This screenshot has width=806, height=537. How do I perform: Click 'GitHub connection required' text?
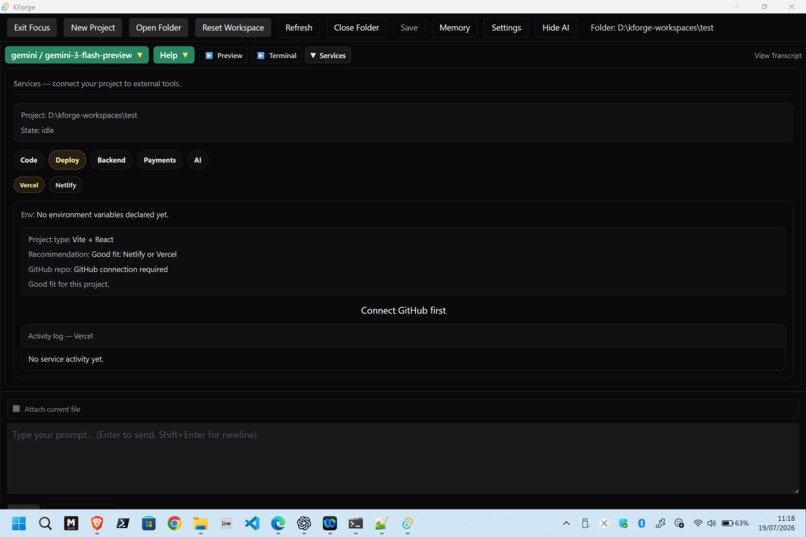[x=120, y=269]
